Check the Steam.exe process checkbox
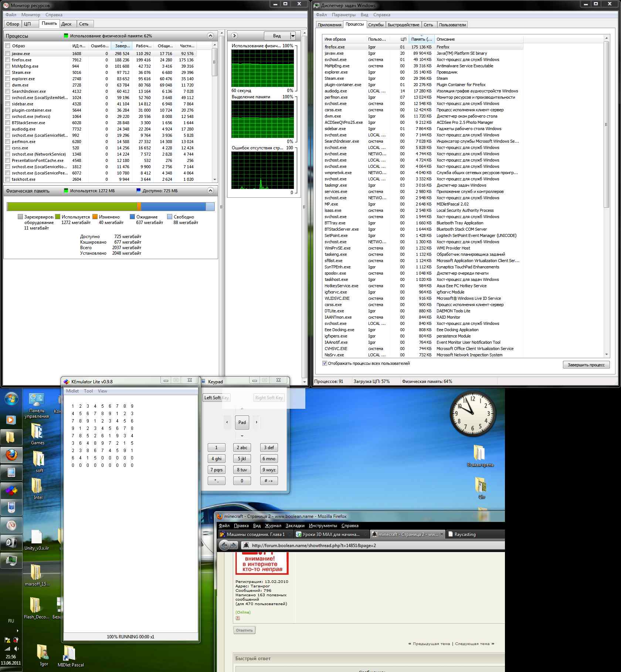The image size is (621, 672). [8, 72]
